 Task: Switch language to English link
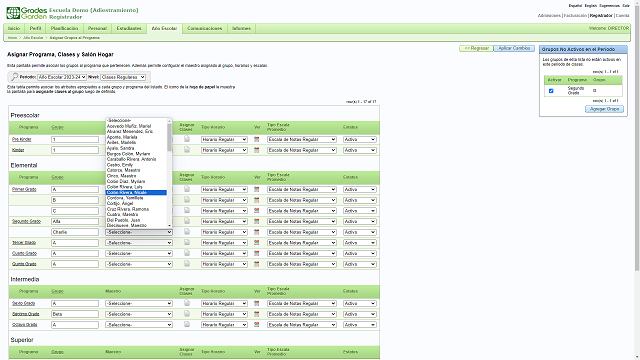tap(590, 6)
